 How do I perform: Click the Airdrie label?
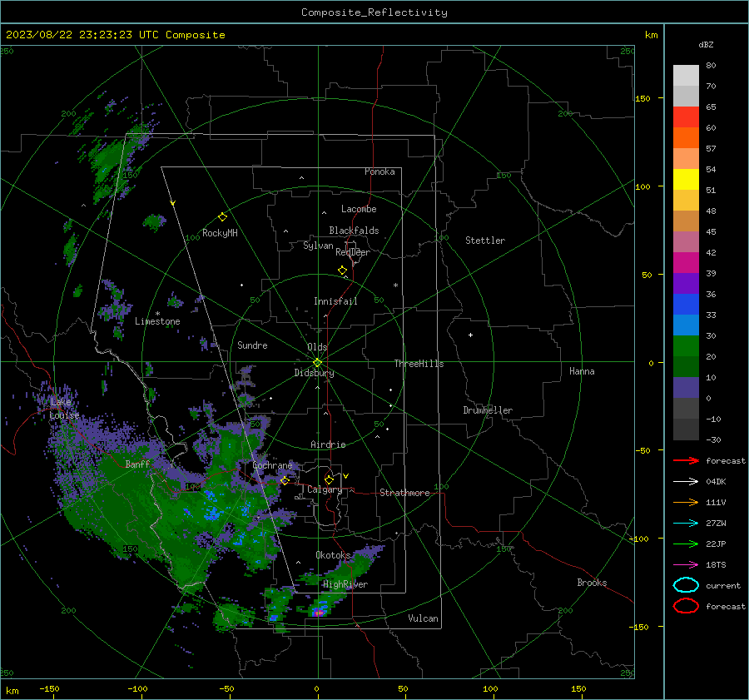328,444
